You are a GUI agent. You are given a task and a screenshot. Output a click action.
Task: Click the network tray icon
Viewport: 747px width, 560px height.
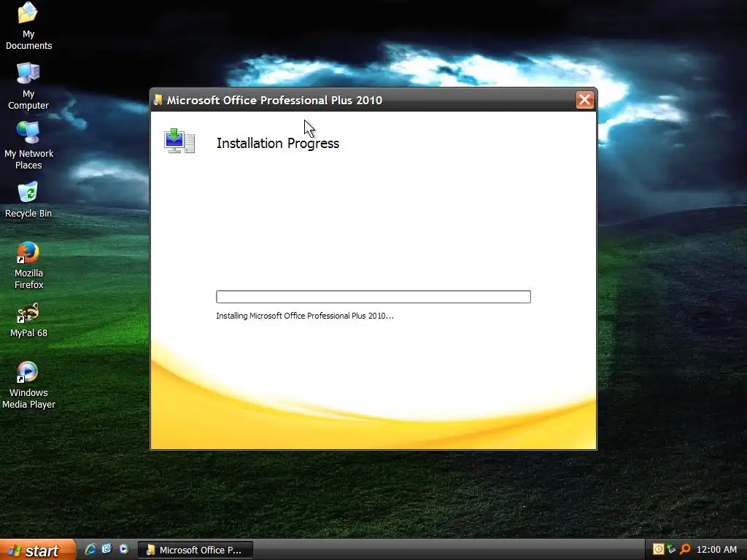[x=672, y=549]
